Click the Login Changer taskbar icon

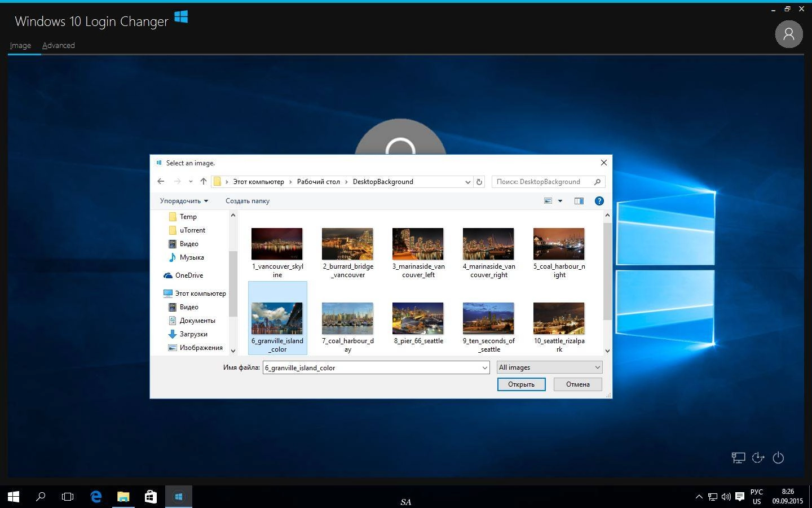(x=178, y=497)
